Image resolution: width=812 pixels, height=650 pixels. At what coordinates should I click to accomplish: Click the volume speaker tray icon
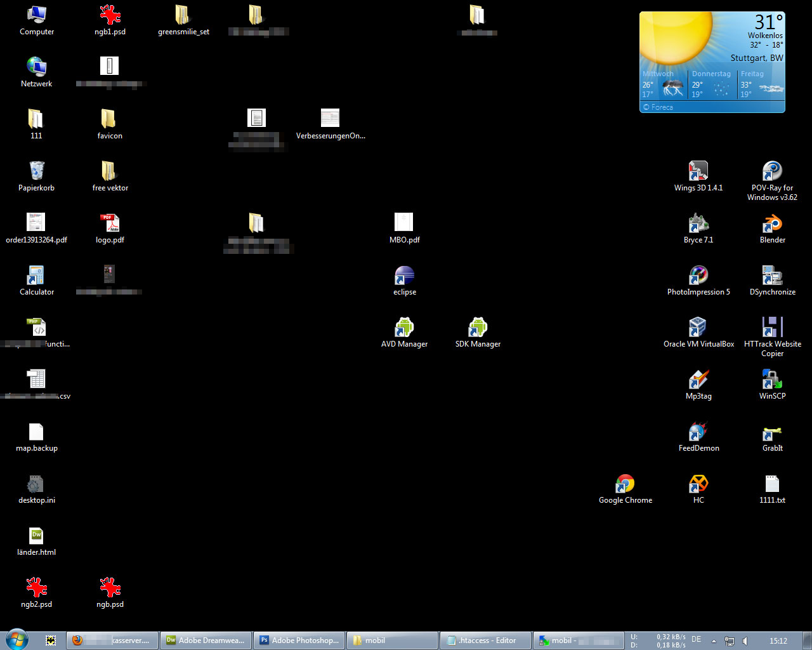point(745,641)
